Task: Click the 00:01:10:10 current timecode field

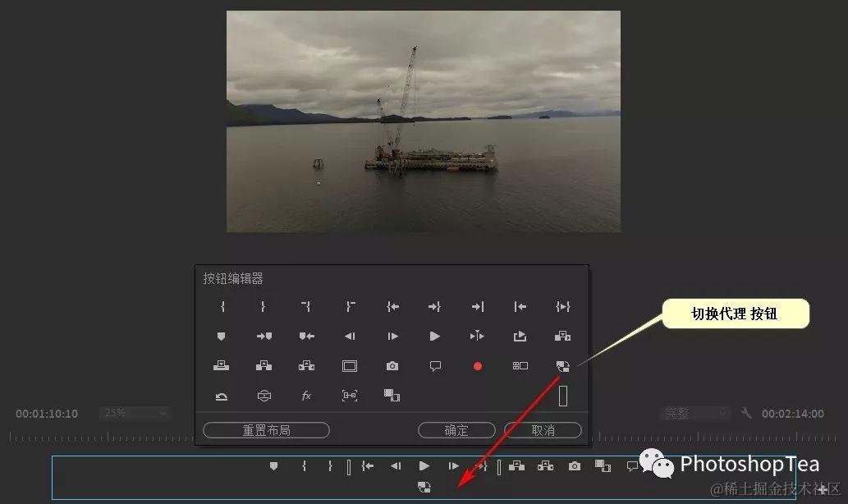Action: [x=47, y=414]
